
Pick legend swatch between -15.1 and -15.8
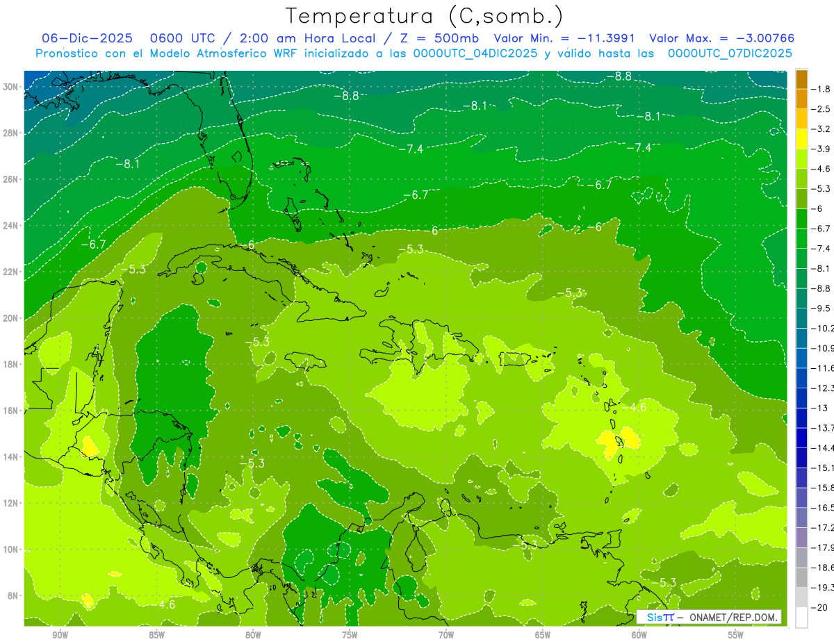pos(801,477)
